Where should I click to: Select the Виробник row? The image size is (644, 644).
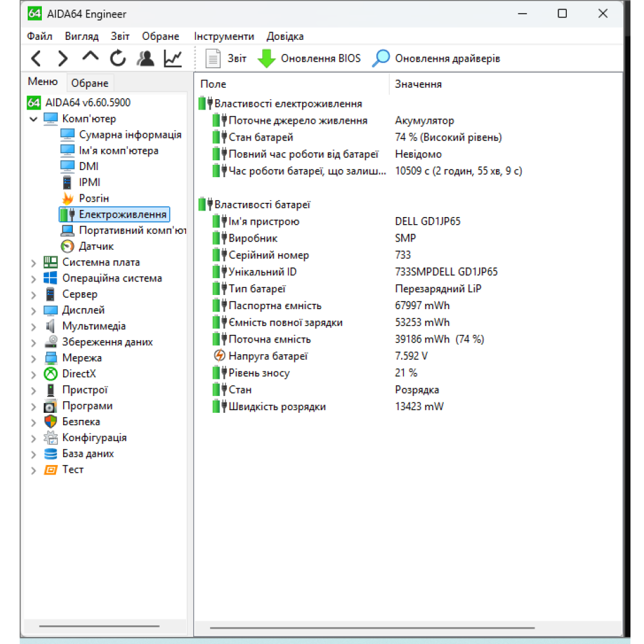pos(409,238)
